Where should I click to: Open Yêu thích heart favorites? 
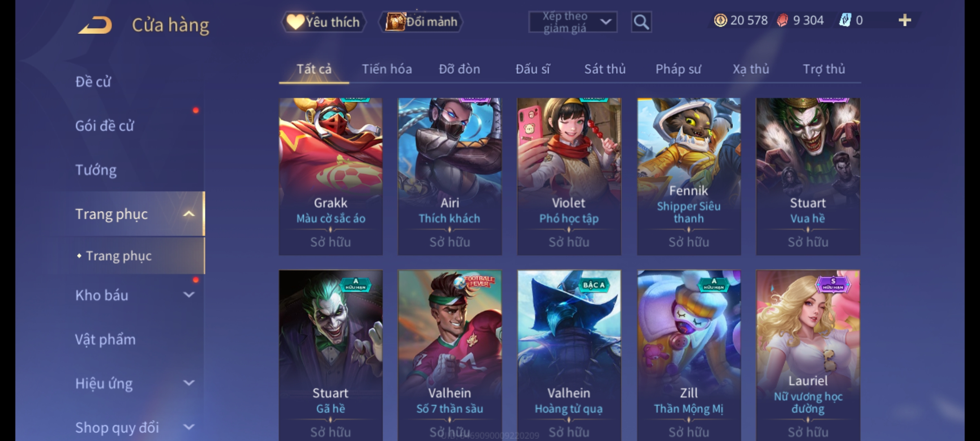pyautogui.click(x=323, y=22)
